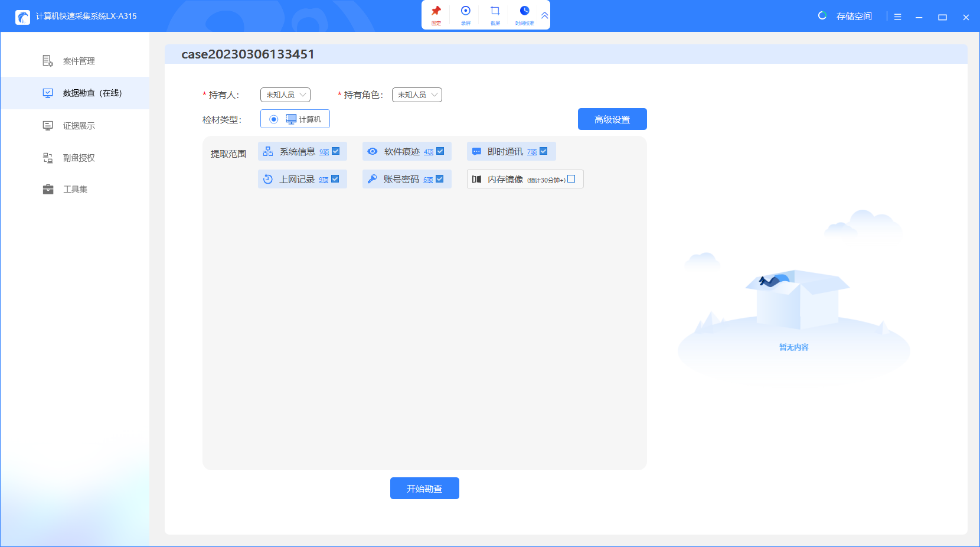Enable the 内存镜像 checkbox
This screenshot has width=980, height=547.
click(571, 179)
